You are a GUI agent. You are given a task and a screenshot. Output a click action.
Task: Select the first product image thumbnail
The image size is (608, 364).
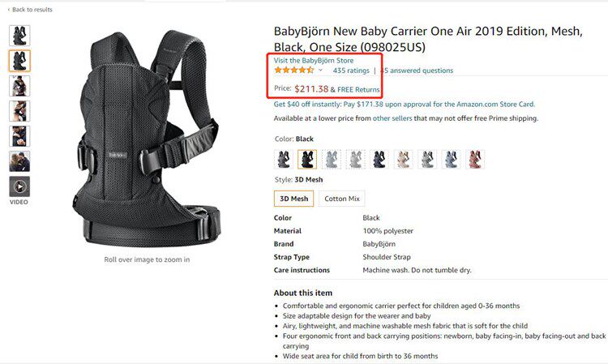pos(19,36)
